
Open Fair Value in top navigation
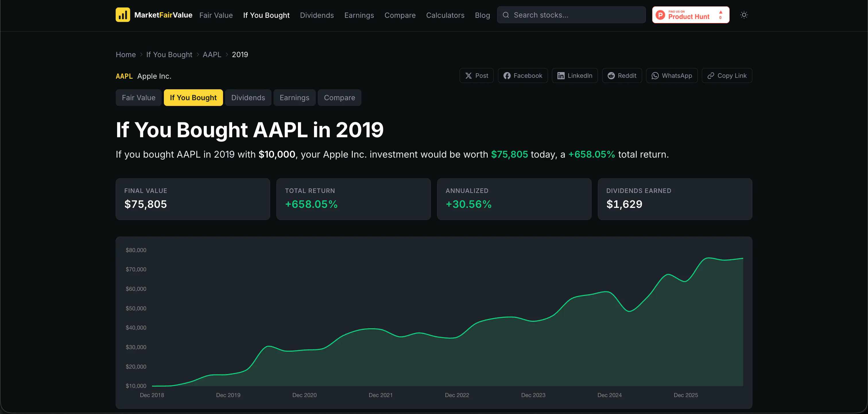(216, 15)
